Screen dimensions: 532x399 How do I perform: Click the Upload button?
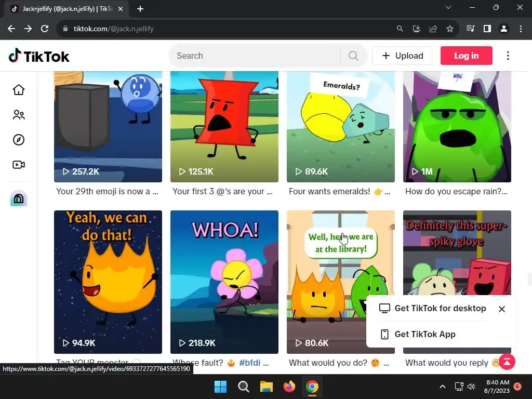coord(402,56)
